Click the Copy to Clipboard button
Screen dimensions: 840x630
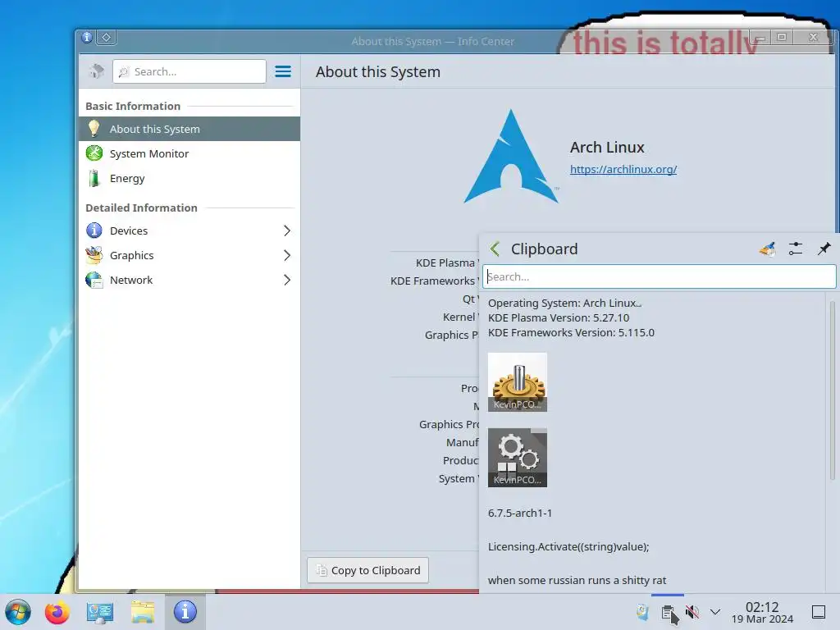pos(367,571)
